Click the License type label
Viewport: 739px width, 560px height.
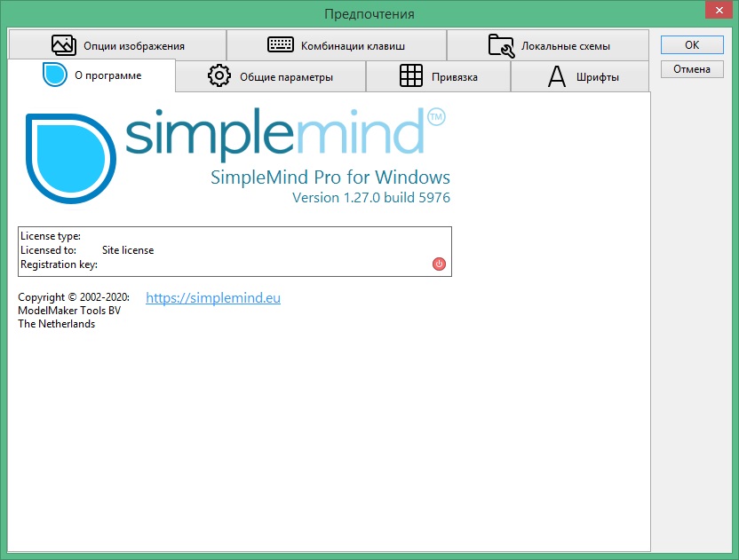coord(51,236)
